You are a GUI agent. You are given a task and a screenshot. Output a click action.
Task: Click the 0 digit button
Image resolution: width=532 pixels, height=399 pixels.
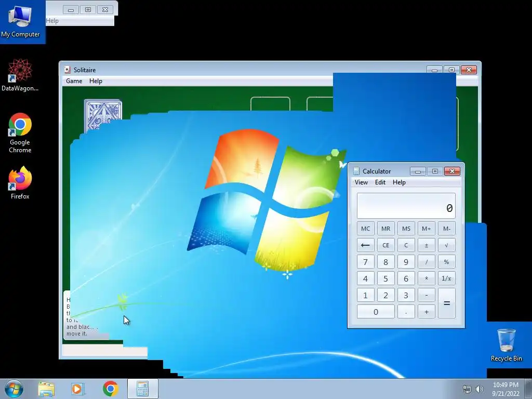click(376, 312)
